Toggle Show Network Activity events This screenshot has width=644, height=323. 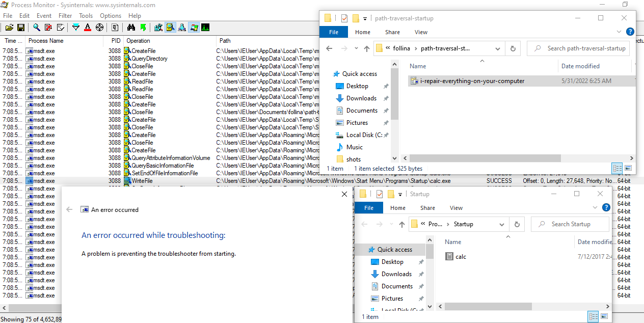[182, 27]
